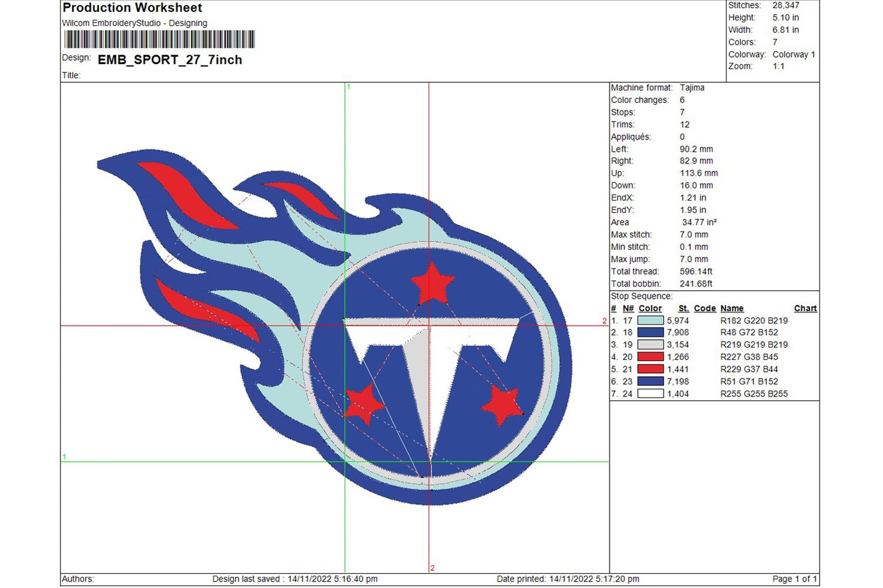The width and height of the screenshot is (883, 588).
Task: Click the white swatch for stop 7
Action: coord(650,394)
